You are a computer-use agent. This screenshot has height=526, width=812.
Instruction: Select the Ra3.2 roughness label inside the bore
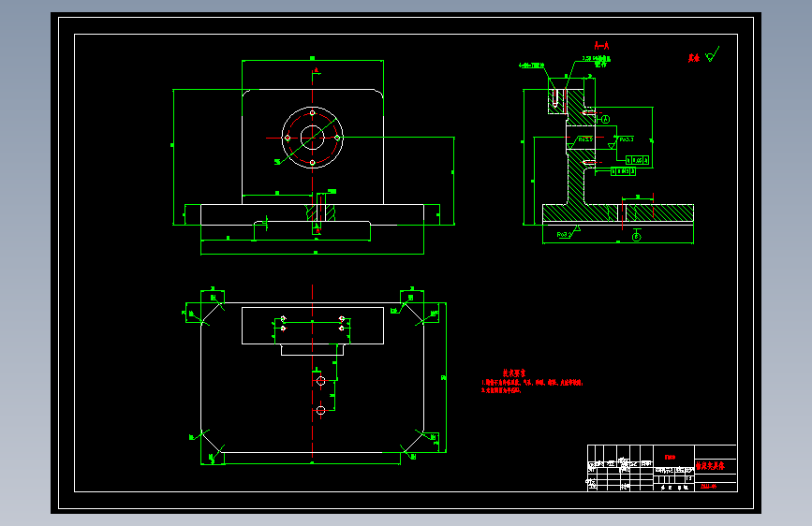click(585, 139)
